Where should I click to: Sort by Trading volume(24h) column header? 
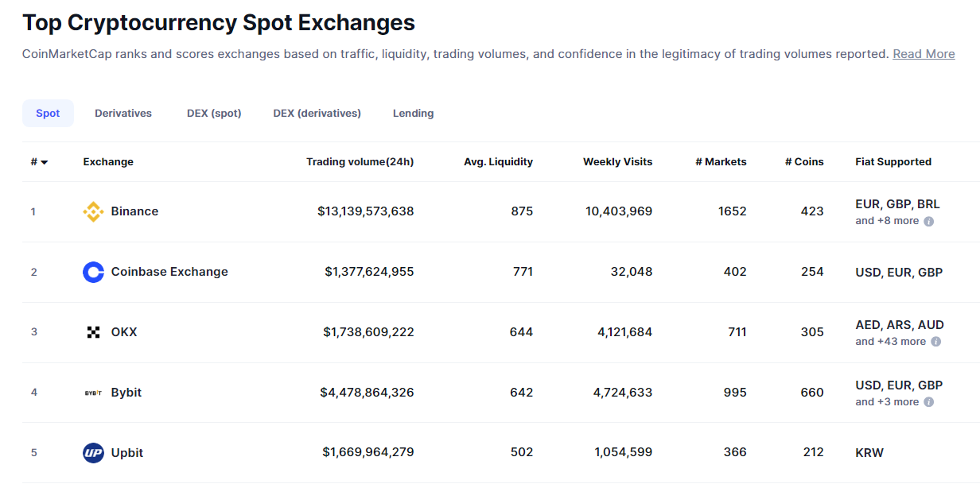(x=360, y=162)
